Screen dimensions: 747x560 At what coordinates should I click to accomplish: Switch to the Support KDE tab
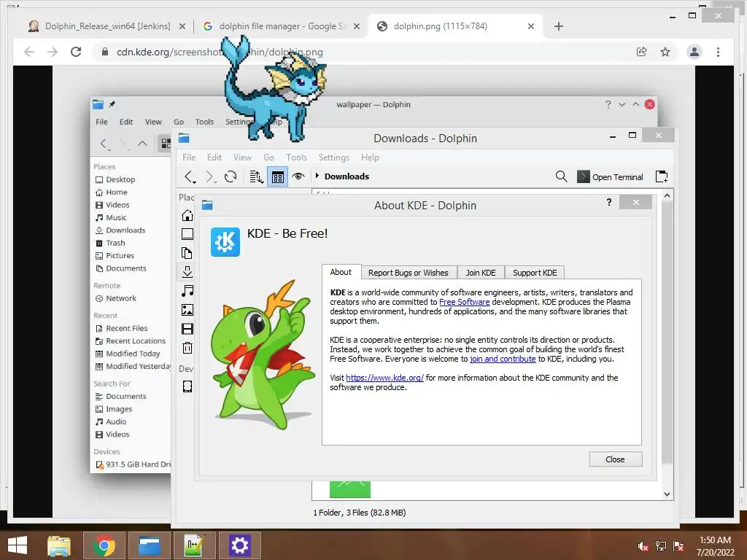tap(535, 273)
